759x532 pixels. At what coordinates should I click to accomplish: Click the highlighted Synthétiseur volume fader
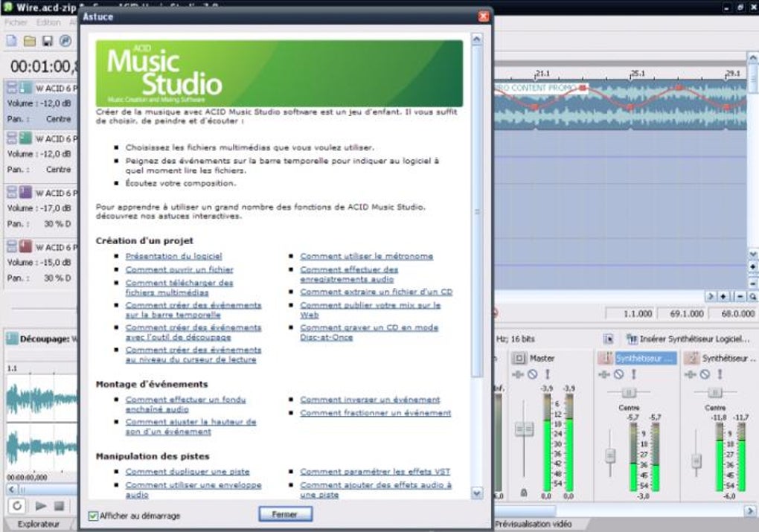tap(610, 455)
